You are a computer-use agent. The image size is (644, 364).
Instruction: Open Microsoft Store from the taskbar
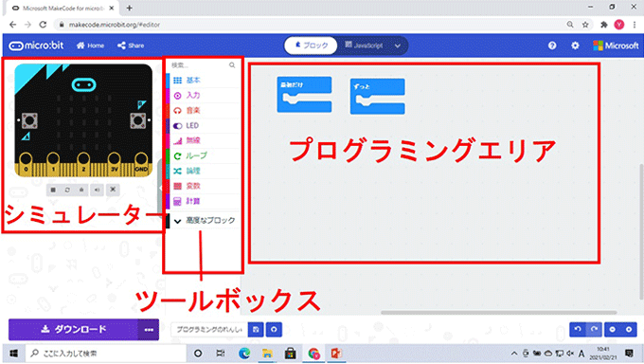coord(291,354)
